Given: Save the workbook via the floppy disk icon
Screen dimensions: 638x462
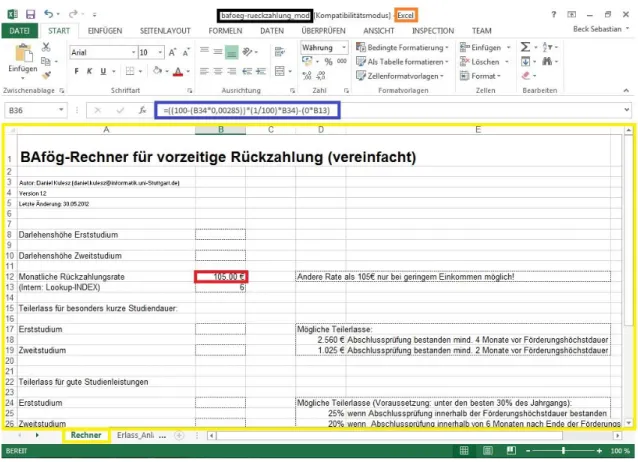Looking at the screenshot, I should [x=31, y=14].
